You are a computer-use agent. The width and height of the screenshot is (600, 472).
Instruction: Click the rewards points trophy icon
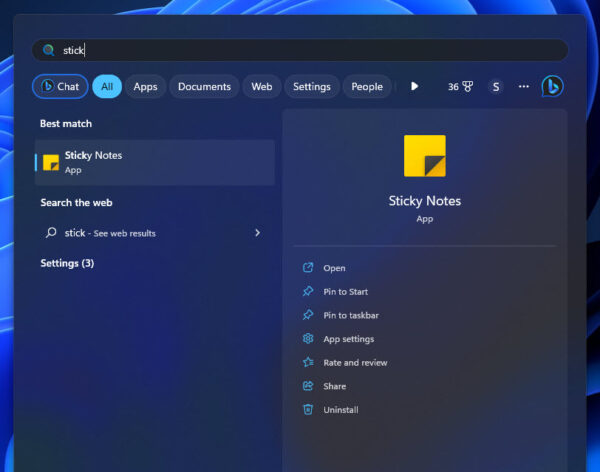[x=467, y=87]
